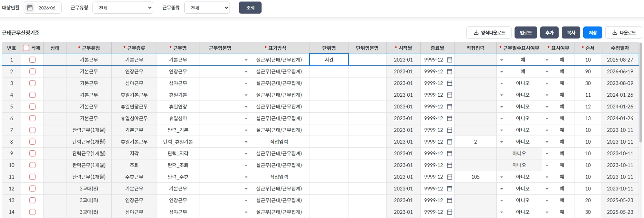This screenshot has width=644, height=218.
Task: Open calendar icon in row 9 종료월
Action: [449, 153]
